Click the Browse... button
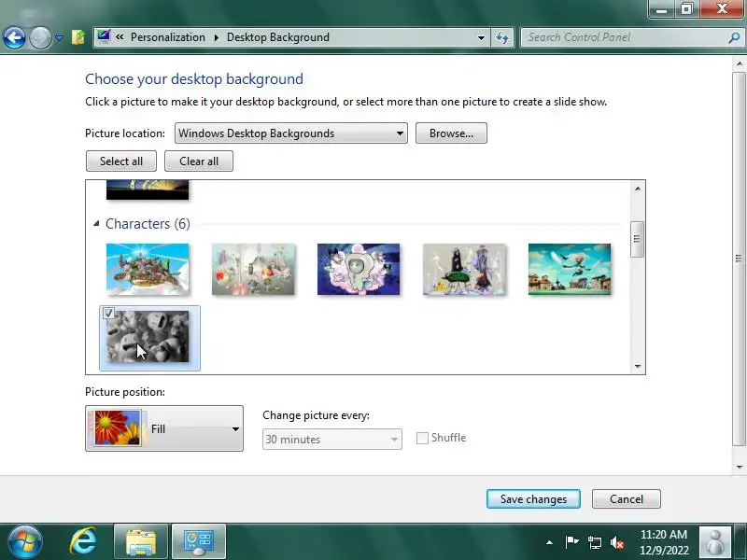 [x=451, y=133]
